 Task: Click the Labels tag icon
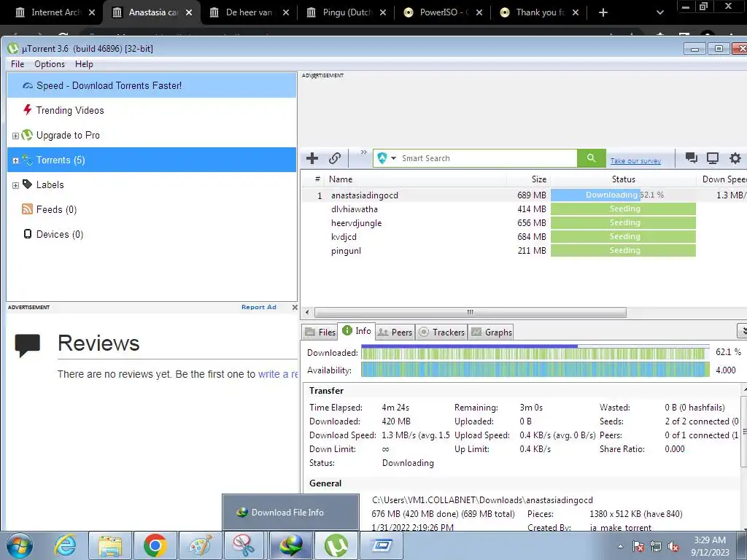click(x=27, y=184)
